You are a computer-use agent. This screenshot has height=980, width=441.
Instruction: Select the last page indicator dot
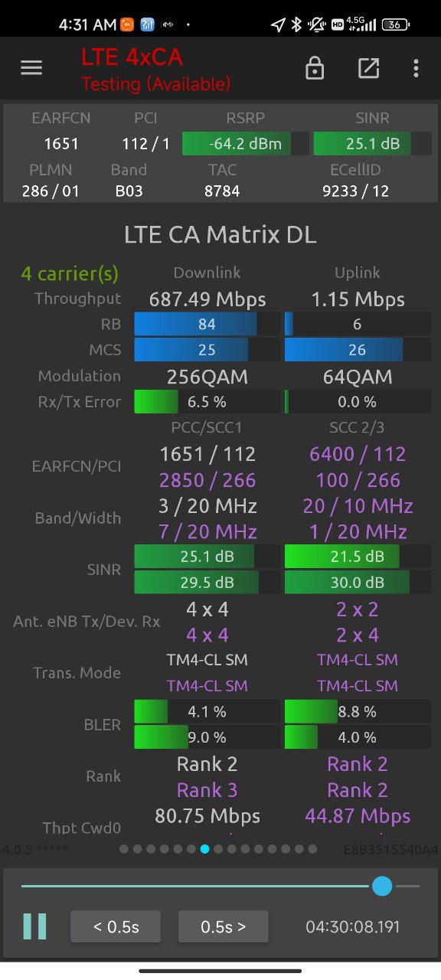(312, 849)
